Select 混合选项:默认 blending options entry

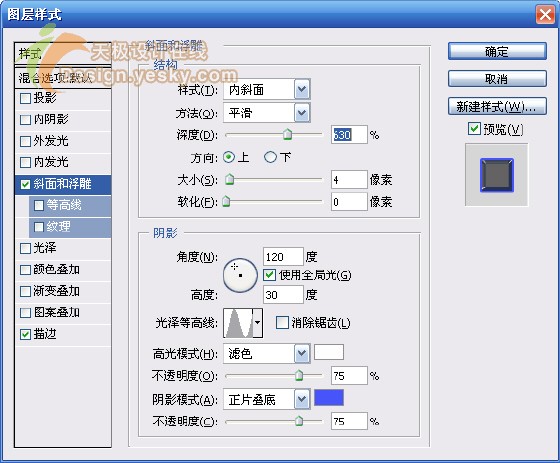tap(63, 78)
